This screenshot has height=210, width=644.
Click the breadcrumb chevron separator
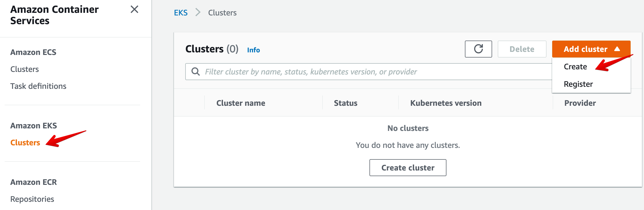click(x=198, y=12)
